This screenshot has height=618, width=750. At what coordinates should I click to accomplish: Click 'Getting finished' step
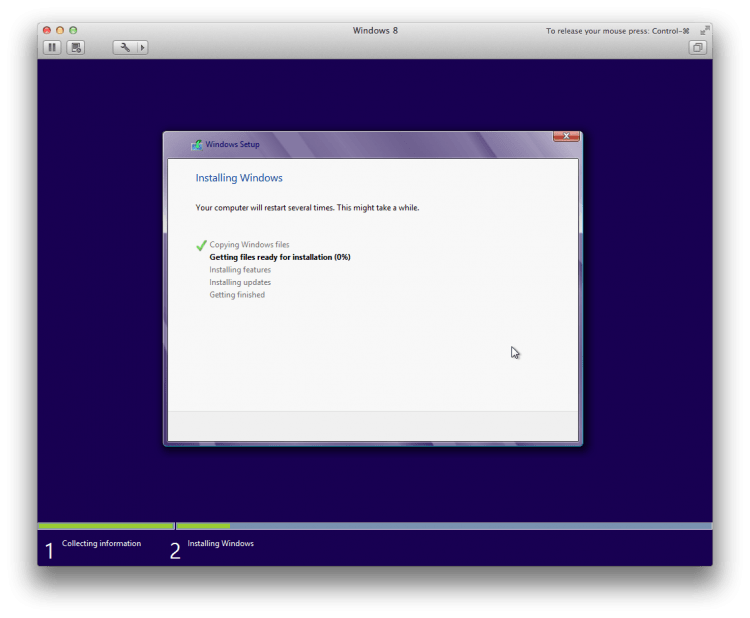pos(237,295)
